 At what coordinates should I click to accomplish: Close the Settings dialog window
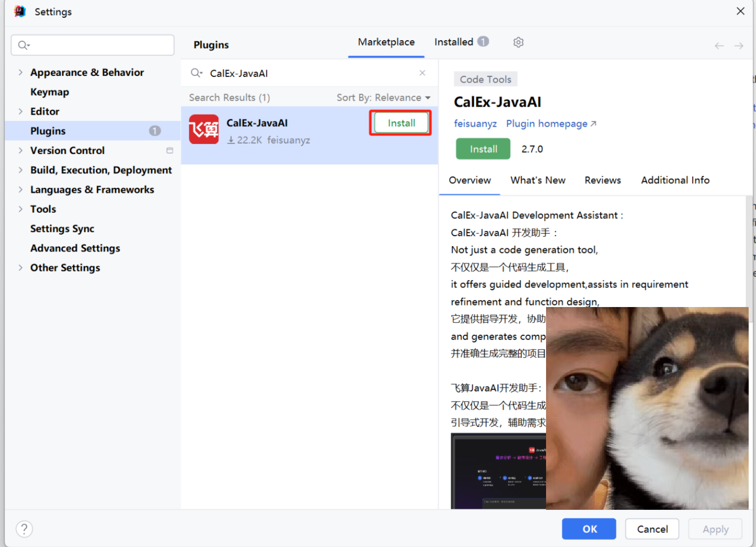(740, 11)
